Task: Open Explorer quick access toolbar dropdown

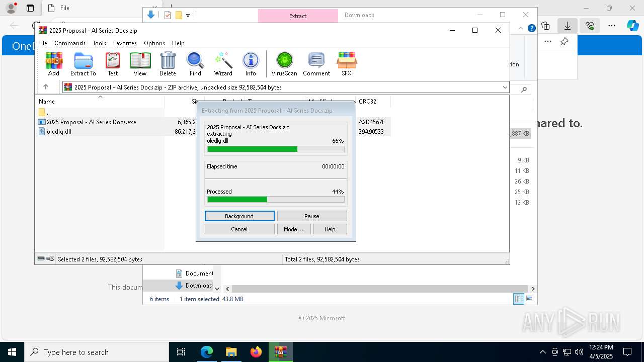Action: click(188, 16)
